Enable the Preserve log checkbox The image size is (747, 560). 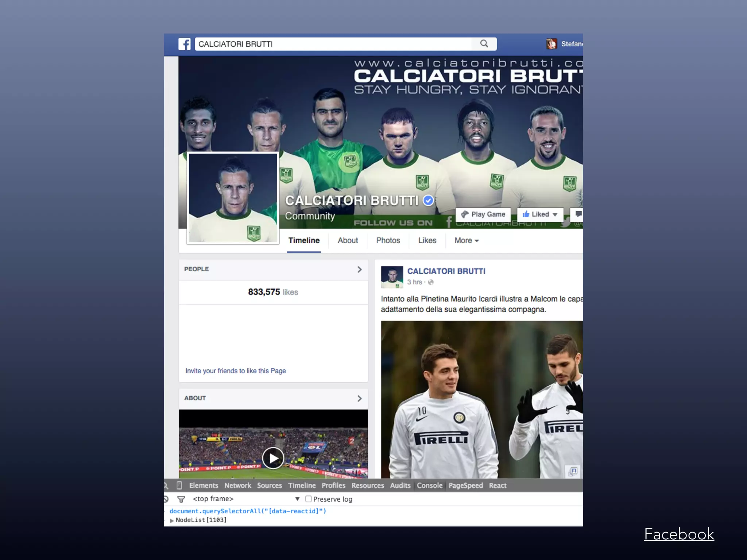tap(308, 499)
